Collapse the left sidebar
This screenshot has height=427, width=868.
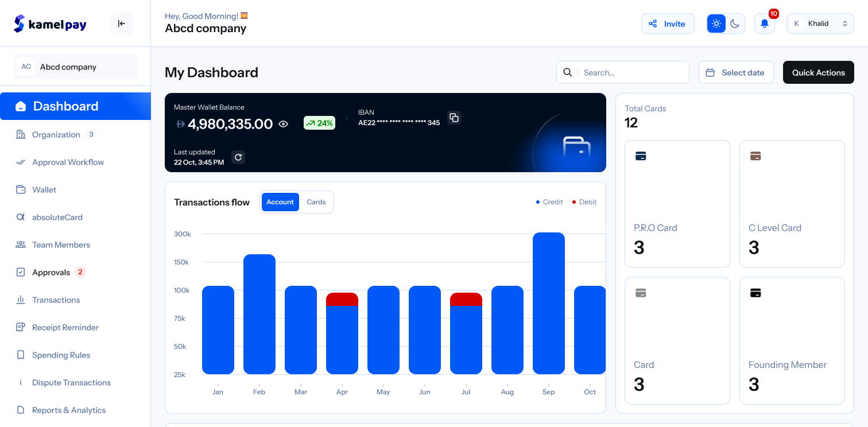(x=121, y=24)
